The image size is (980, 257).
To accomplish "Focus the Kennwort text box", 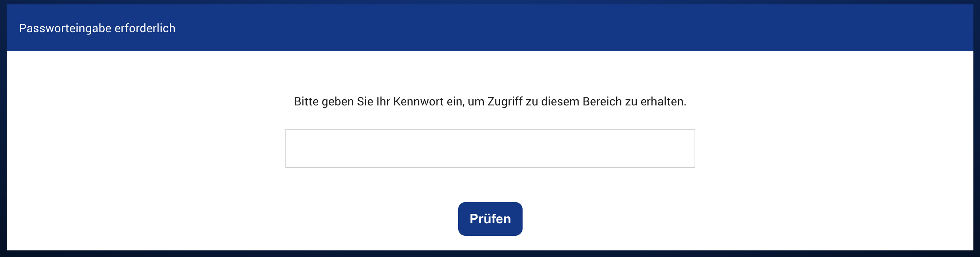I will [x=490, y=148].
